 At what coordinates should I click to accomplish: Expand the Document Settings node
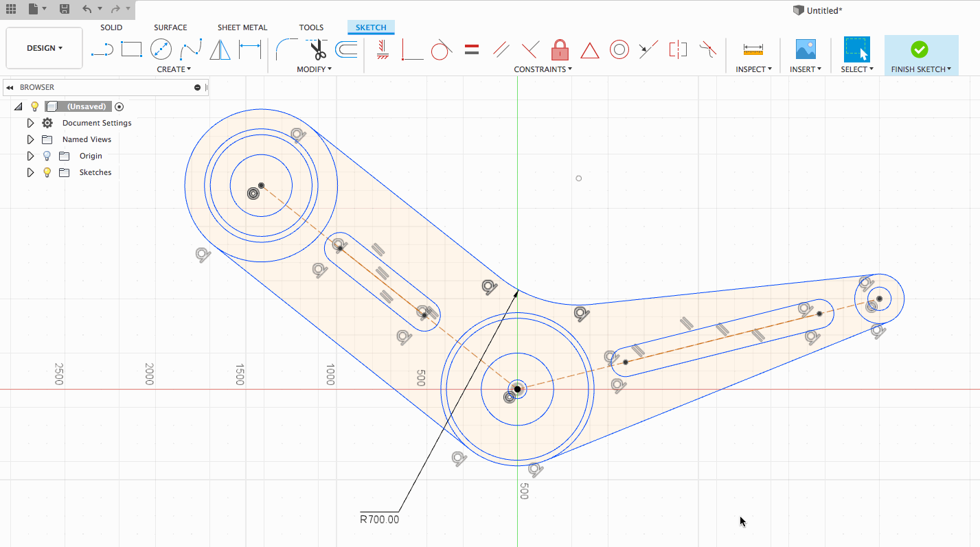30,123
